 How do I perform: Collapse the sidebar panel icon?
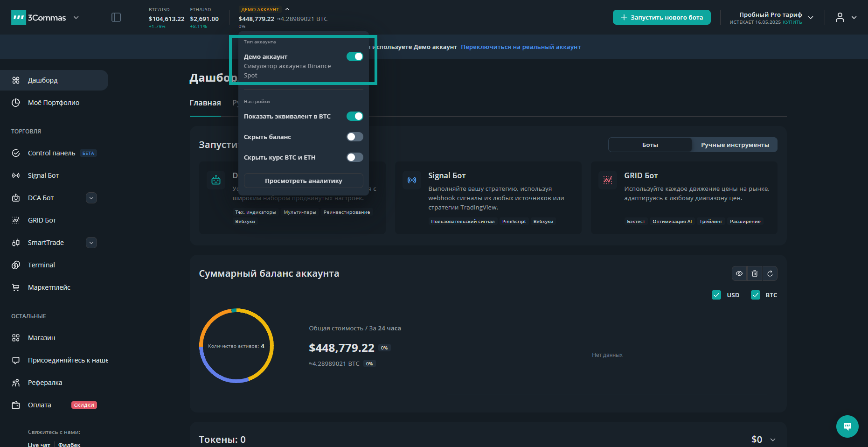(116, 17)
